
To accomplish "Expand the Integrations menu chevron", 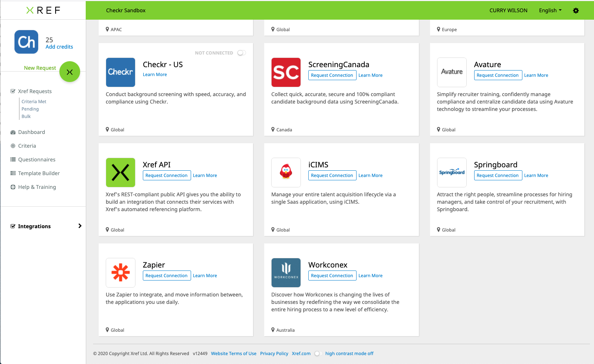I will (80, 226).
